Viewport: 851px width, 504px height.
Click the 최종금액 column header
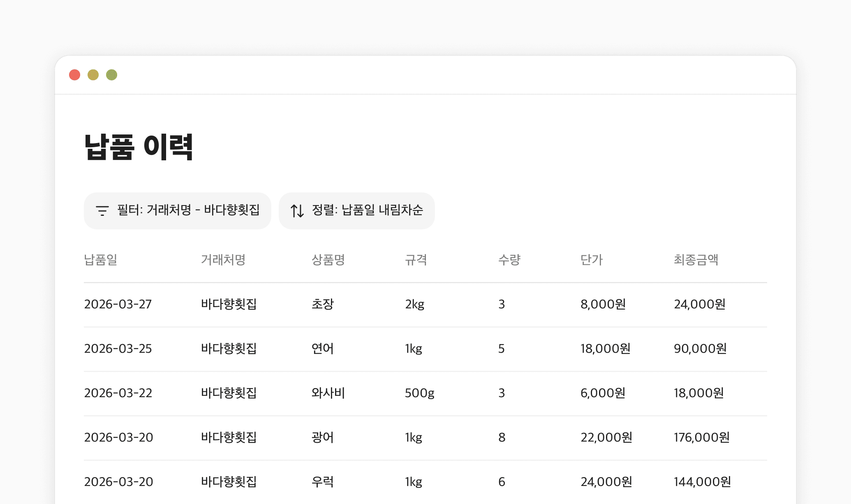pyautogui.click(x=696, y=260)
